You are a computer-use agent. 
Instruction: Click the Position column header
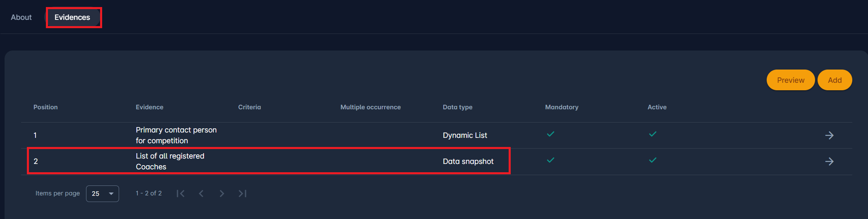45,107
